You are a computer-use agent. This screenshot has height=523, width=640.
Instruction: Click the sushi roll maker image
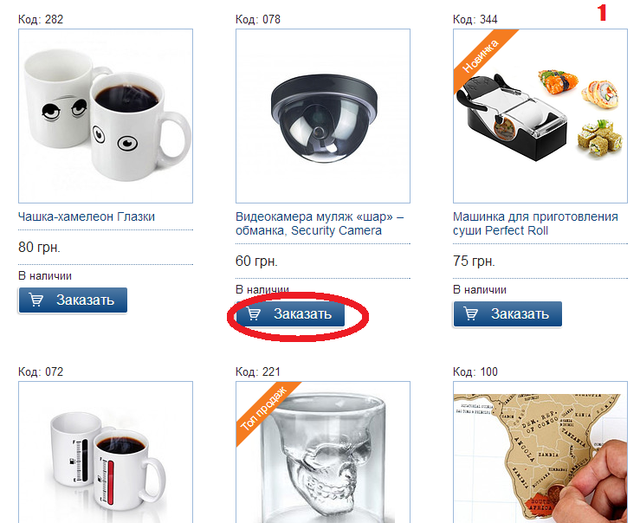click(540, 116)
